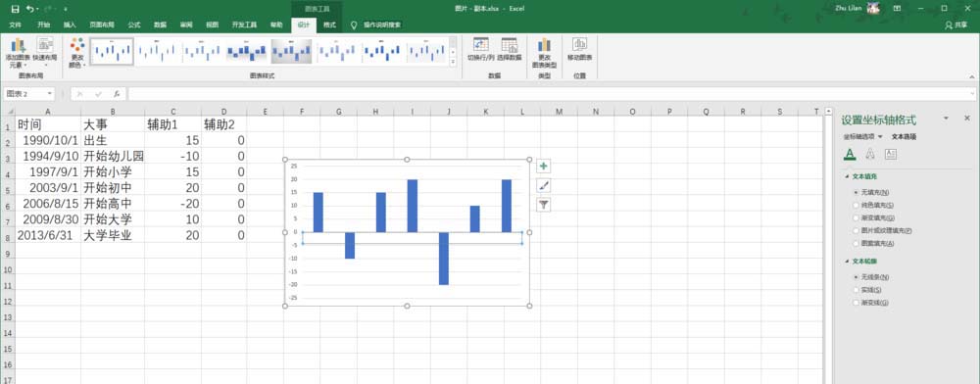This screenshot has width=980, height=384.
Task: Click cell with value -20
Action: point(173,204)
